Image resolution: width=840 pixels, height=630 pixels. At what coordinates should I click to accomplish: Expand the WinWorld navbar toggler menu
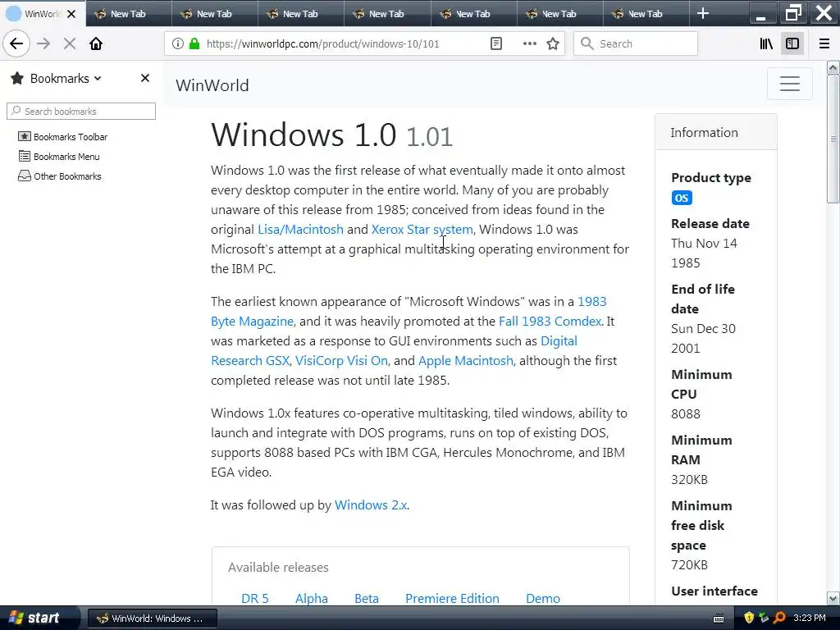pyautogui.click(x=790, y=84)
